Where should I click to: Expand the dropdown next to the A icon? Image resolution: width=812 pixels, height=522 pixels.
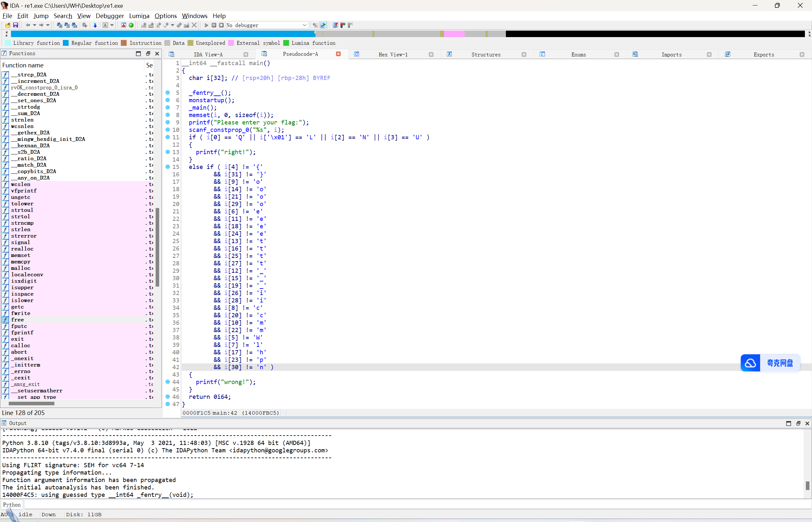coord(112,25)
